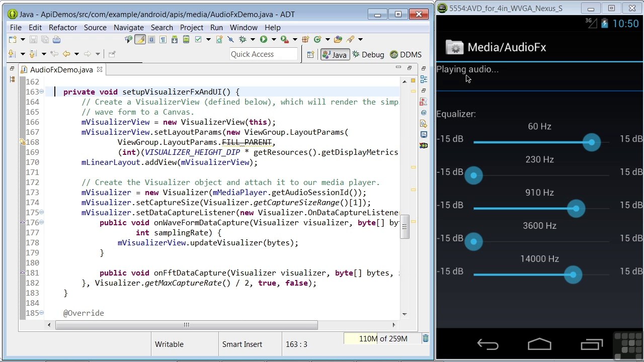Click the Debug bug icon

243,39
